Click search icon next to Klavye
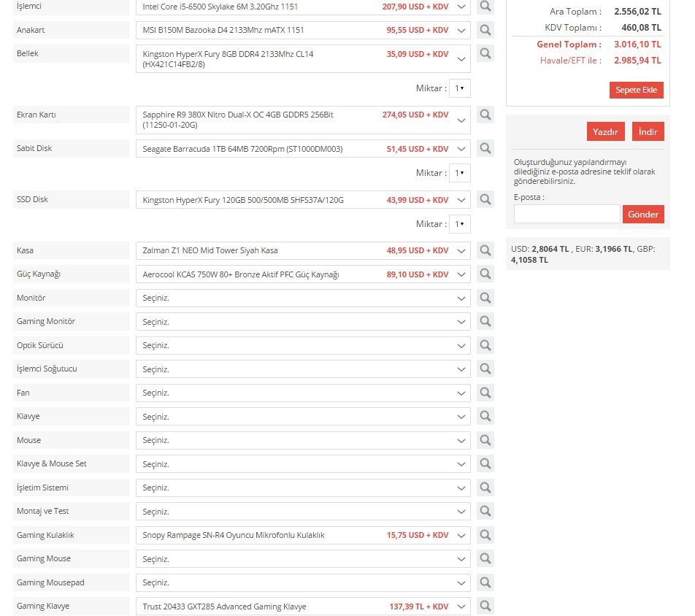695x616 pixels. pyautogui.click(x=485, y=416)
